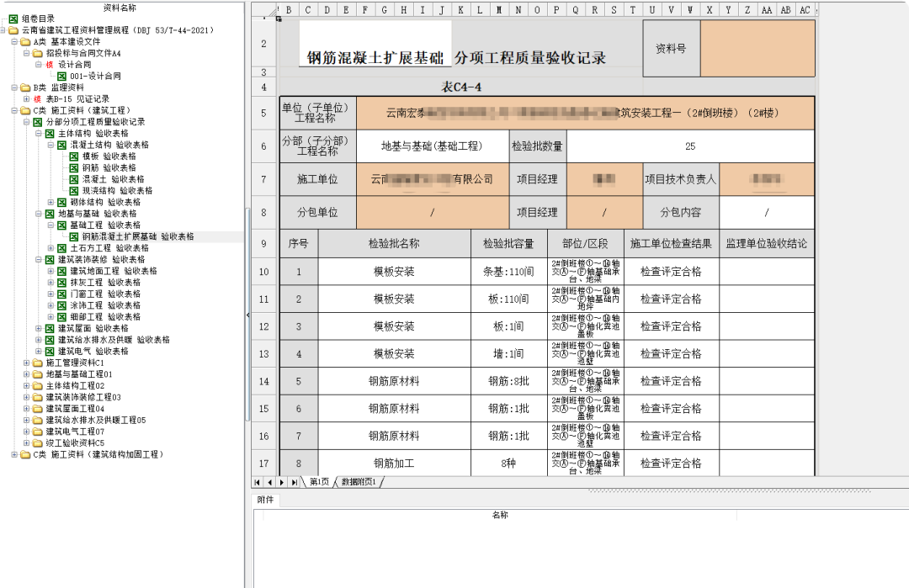
Task: Click sheet icon of 地基与基础 验收表格
Action: (x=50, y=214)
